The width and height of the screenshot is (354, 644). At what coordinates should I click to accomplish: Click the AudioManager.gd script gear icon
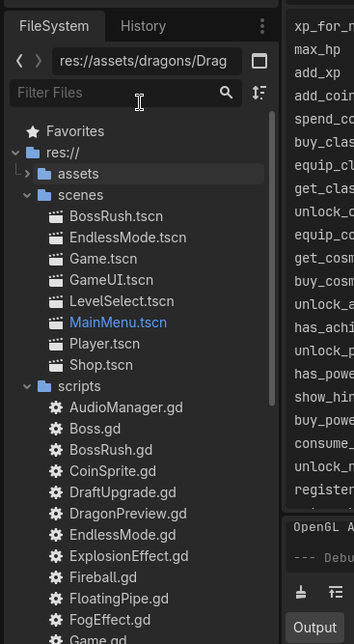(56, 407)
